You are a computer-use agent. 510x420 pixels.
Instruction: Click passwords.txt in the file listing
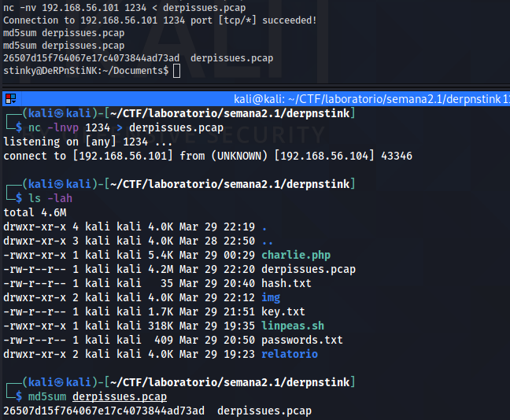(302, 340)
